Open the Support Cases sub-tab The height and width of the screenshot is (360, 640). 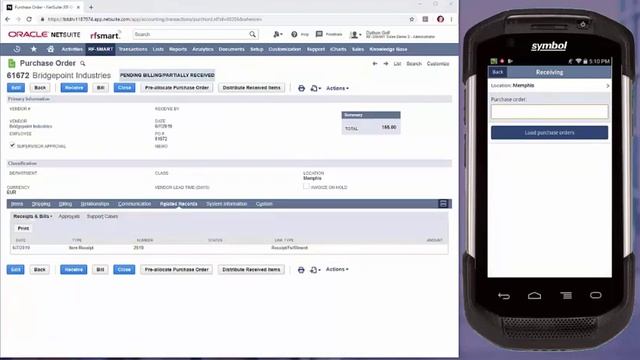(102, 216)
